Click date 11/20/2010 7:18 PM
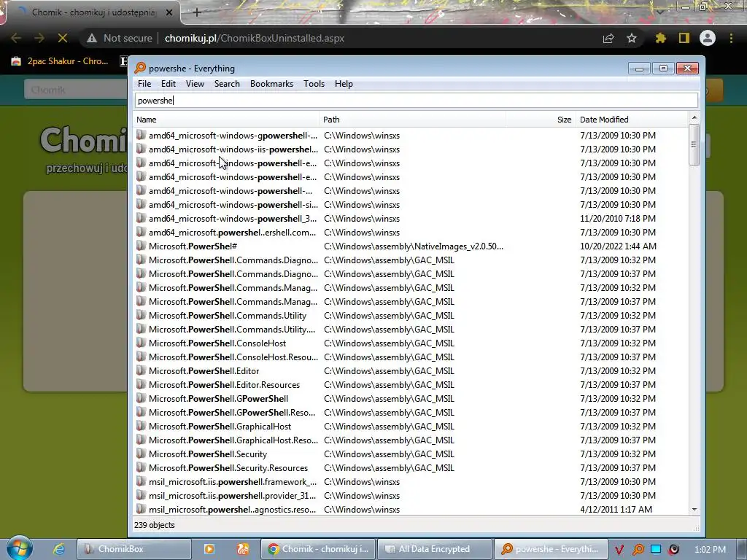The height and width of the screenshot is (560, 747). (618, 219)
